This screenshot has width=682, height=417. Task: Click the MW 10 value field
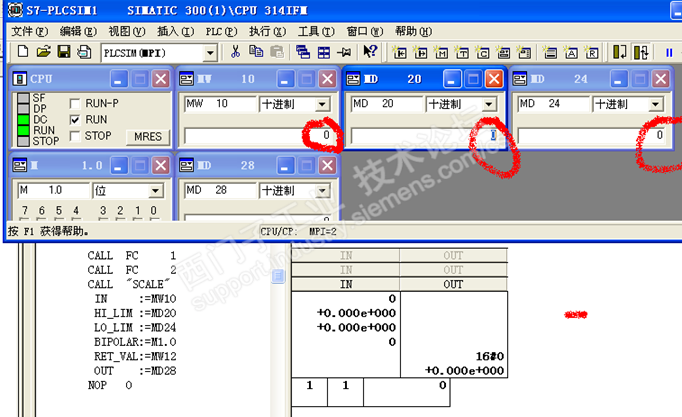point(259,136)
